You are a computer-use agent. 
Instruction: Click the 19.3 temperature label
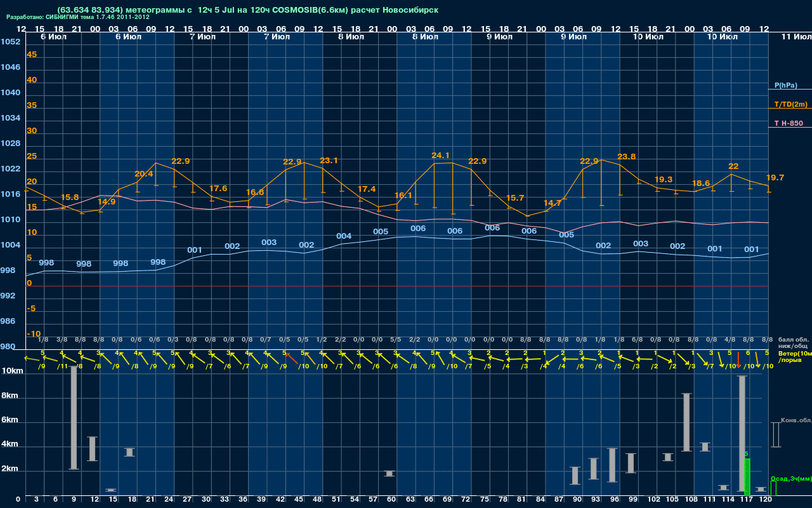tap(664, 180)
